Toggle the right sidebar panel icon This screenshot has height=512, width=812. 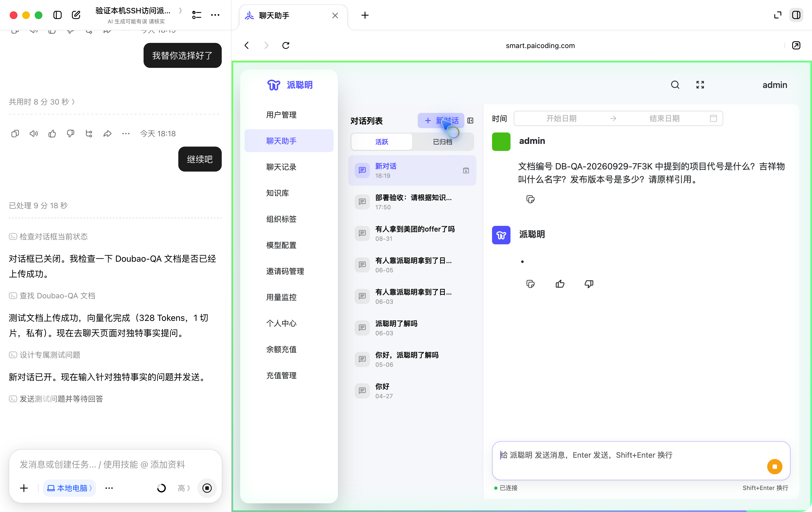pos(796,15)
